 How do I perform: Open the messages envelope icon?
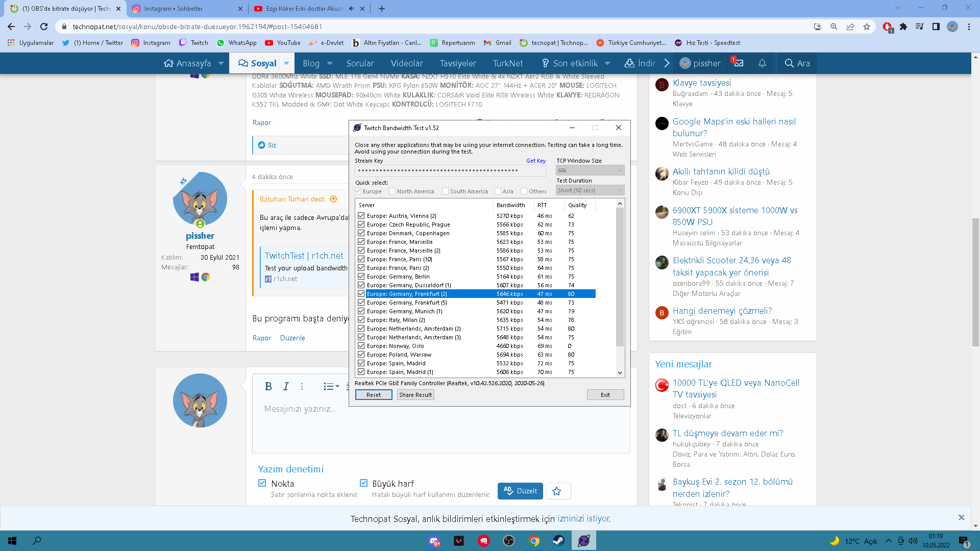click(738, 63)
